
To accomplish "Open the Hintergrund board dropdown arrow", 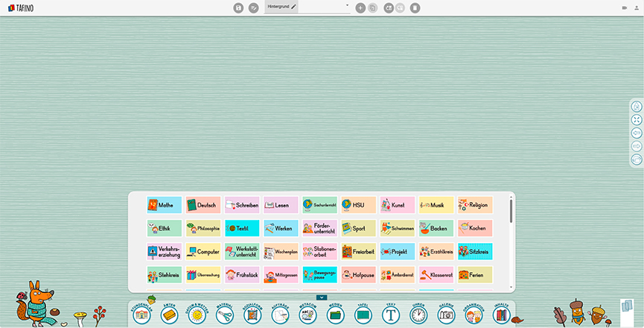I will 348,4.
